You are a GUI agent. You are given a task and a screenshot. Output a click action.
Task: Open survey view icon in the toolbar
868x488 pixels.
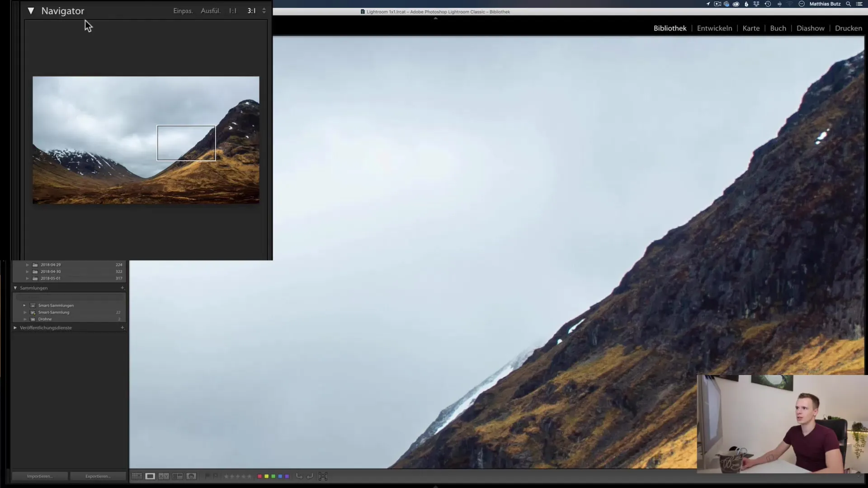point(178,476)
